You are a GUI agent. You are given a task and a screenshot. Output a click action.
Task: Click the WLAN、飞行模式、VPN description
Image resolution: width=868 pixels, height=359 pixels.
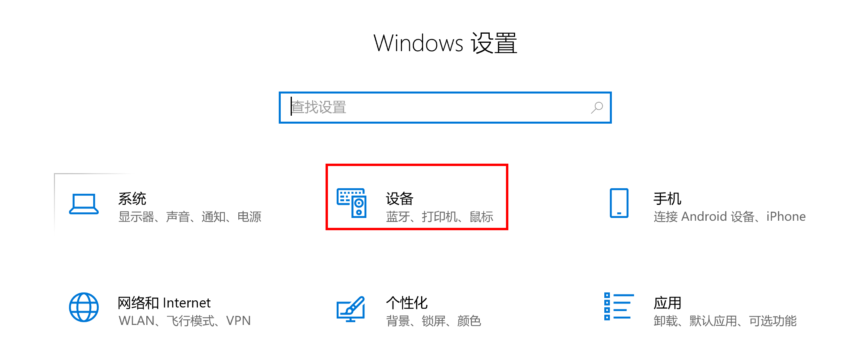point(185,321)
